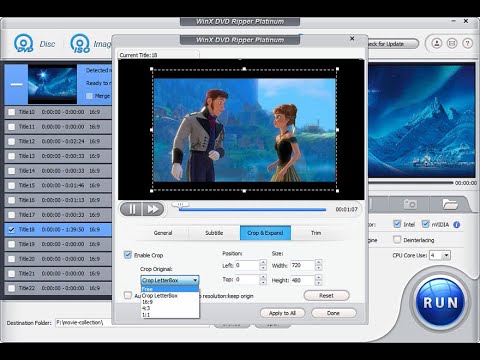Select the Title 14 row
The height and width of the screenshot is (360, 480).
click(x=58, y=171)
